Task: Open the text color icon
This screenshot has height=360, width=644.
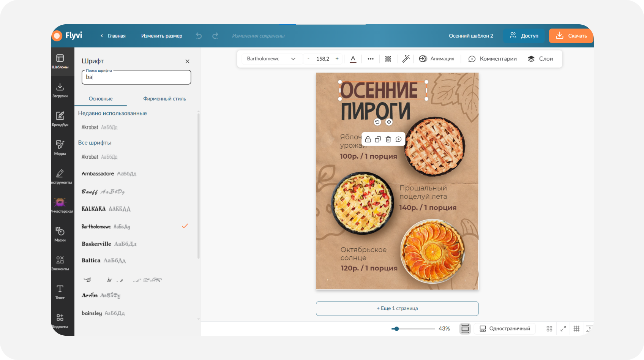Action: [353, 59]
